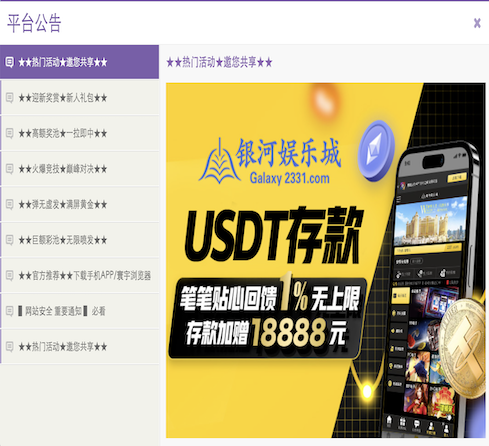Screen dimensions: 489x446
Task: Open 官方推荐 下载手机APP/寰宇浏览器 announcement
Action: [79, 276]
